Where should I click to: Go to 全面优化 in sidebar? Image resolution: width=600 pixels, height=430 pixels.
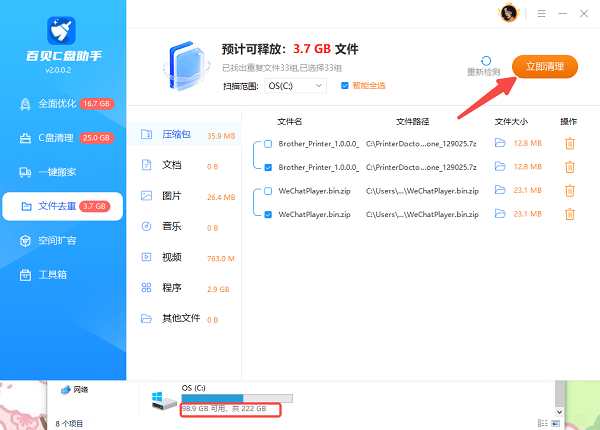coord(63,104)
